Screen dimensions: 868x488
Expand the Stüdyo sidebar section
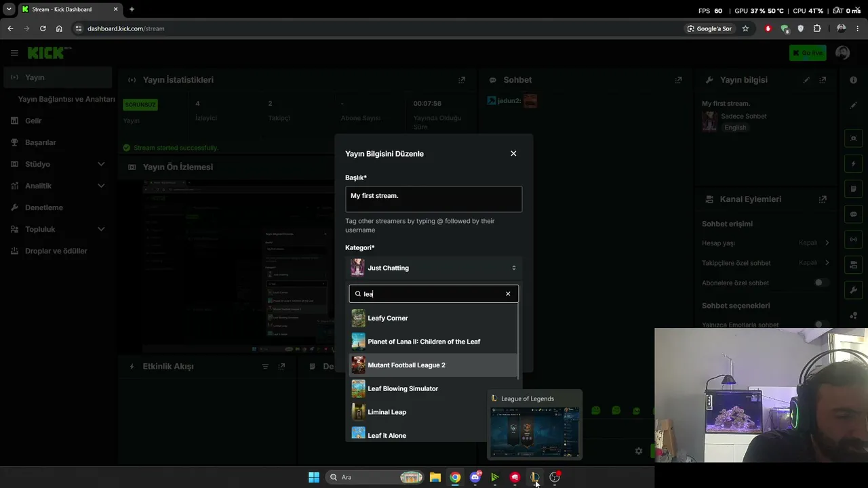point(57,164)
